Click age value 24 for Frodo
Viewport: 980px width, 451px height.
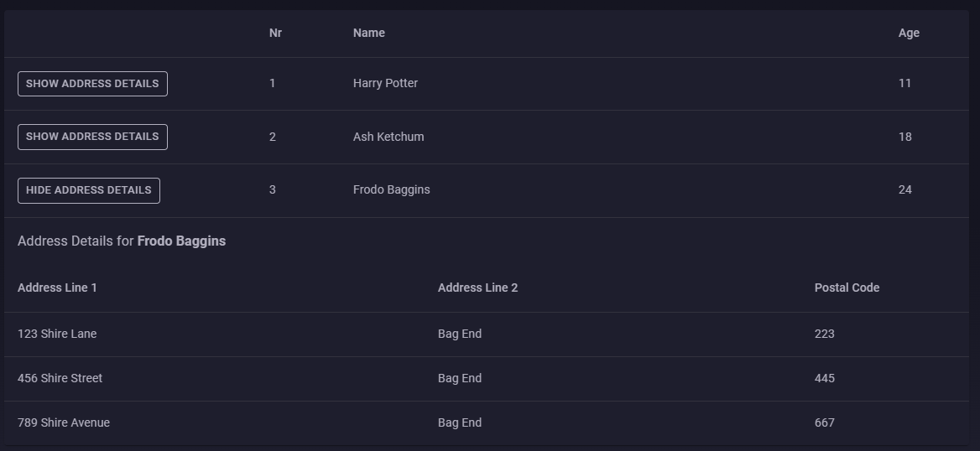pos(905,190)
